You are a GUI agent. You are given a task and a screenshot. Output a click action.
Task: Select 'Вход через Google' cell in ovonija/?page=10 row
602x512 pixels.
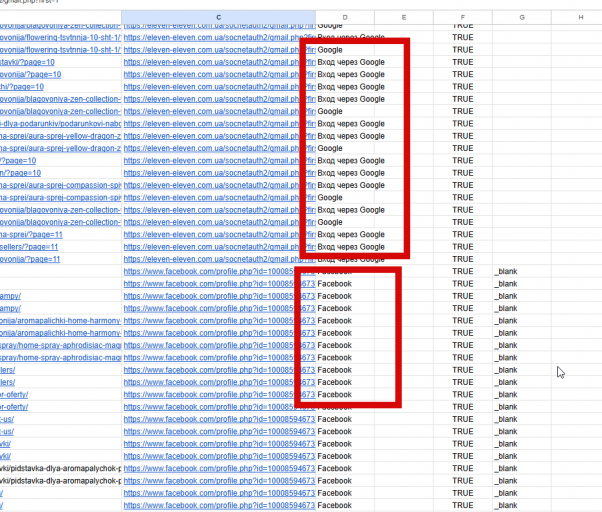351,74
